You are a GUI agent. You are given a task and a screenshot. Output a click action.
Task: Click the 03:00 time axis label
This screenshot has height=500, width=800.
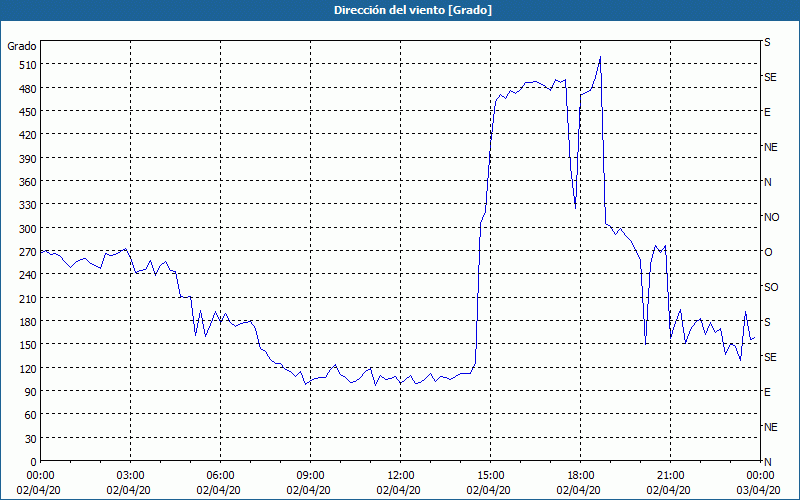point(131,476)
